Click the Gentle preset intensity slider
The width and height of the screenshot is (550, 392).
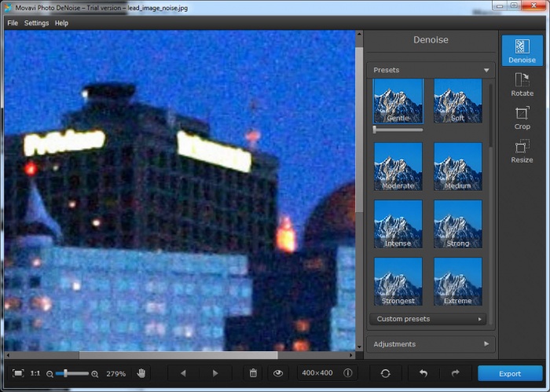398,130
